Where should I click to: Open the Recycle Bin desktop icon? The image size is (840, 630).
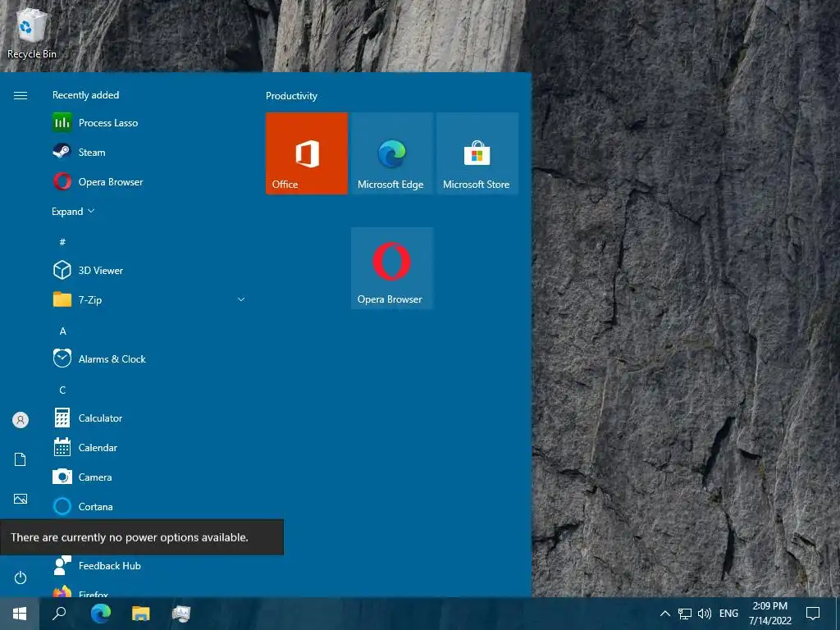click(x=31, y=33)
